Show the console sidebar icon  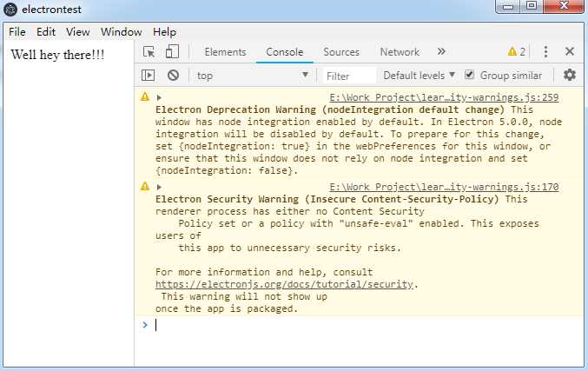(x=149, y=75)
